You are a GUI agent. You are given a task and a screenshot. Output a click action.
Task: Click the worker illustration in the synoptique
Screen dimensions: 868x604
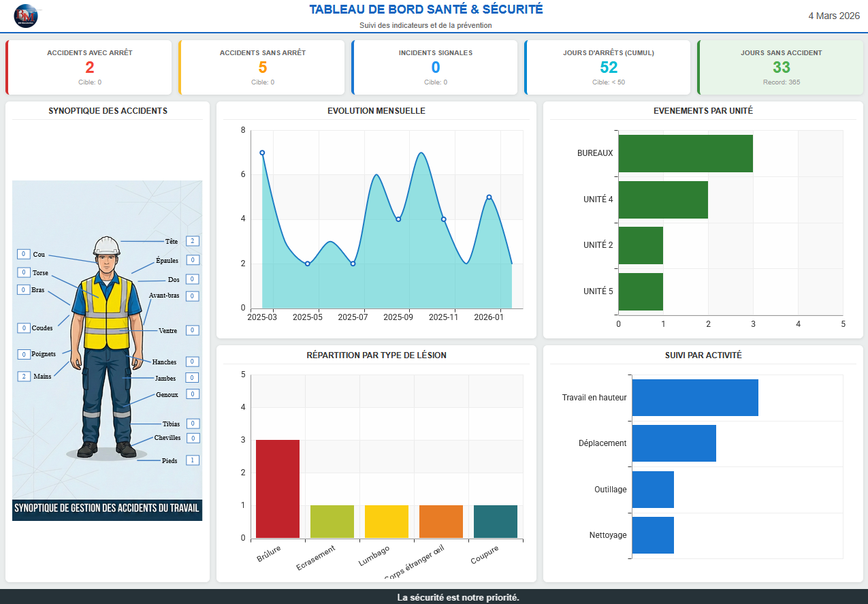point(106,347)
